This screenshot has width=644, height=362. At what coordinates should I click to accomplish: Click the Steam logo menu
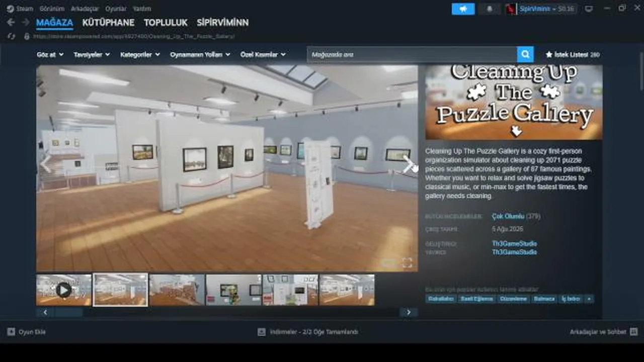tap(11, 9)
